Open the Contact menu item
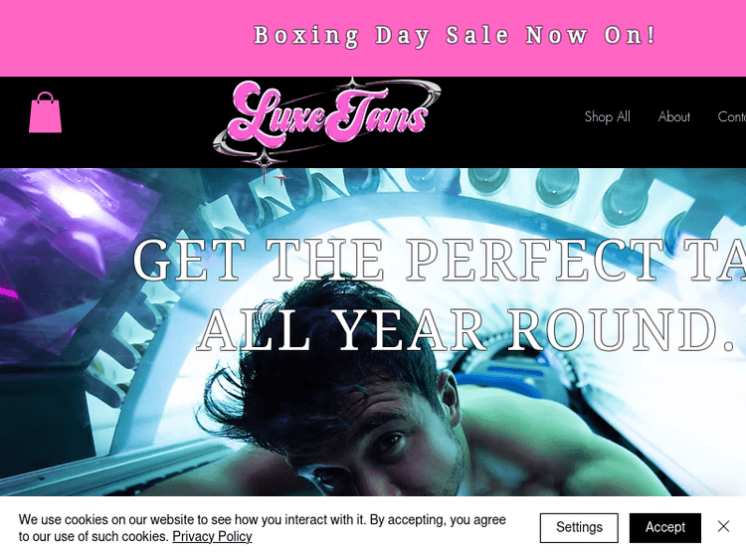 point(732,116)
